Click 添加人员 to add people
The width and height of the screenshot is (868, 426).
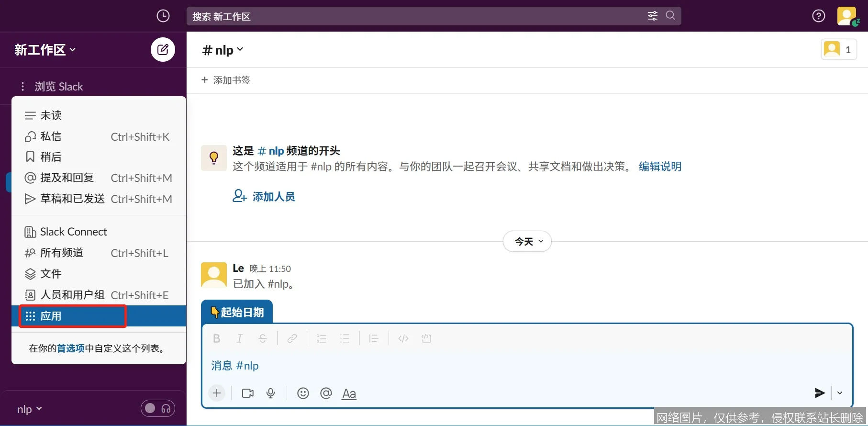click(264, 196)
